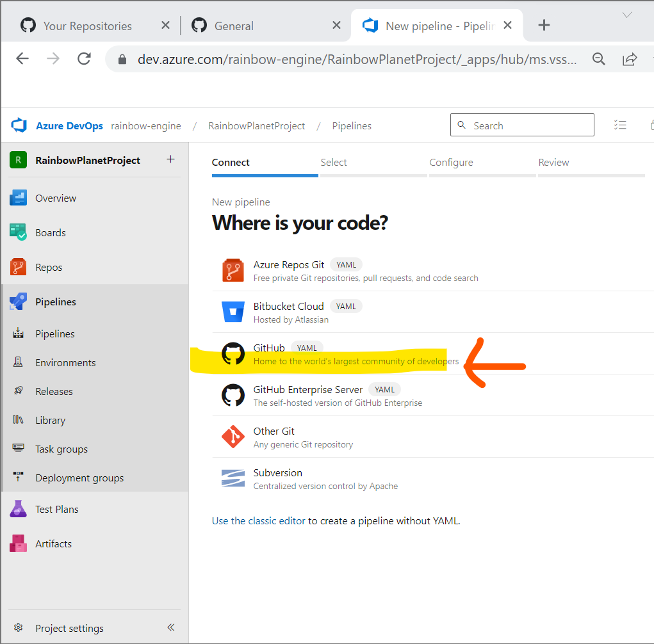
Task: Switch to Your Repositories browser tab
Action: 88,26
